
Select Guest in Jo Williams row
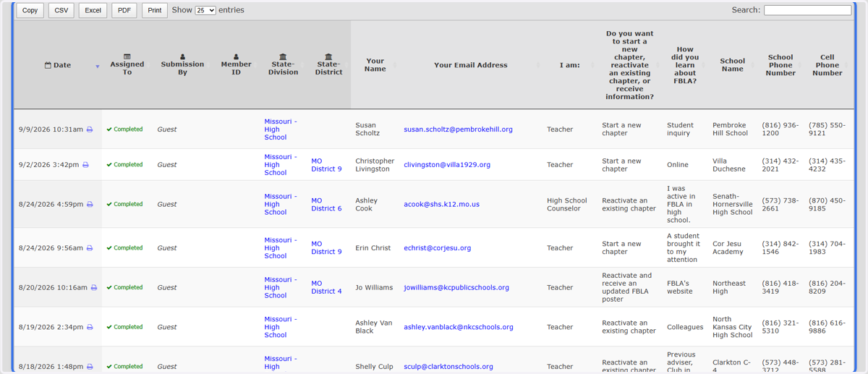coord(167,288)
